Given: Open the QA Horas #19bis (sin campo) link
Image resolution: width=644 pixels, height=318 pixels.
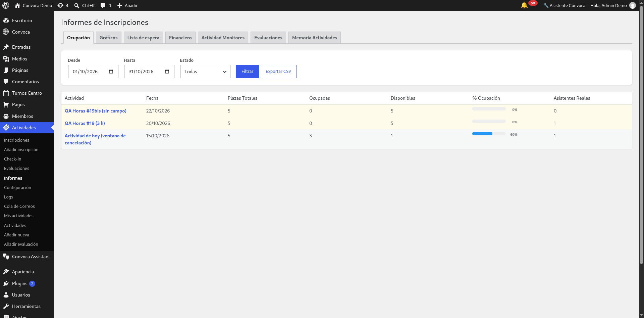Looking at the screenshot, I should 96,111.
